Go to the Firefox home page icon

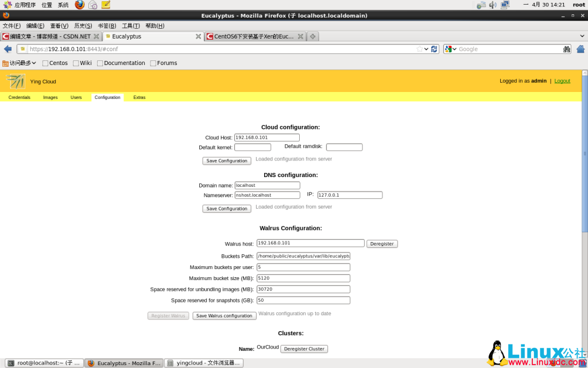point(580,49)
